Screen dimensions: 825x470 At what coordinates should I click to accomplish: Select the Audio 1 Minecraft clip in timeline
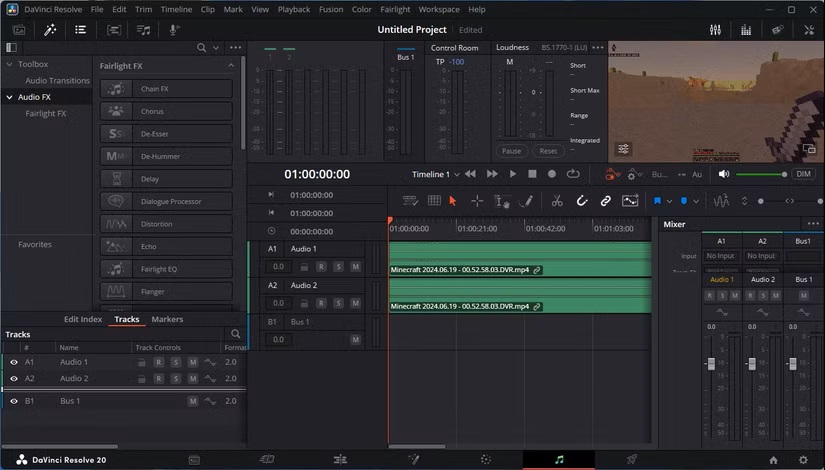(x=519, y=257)
